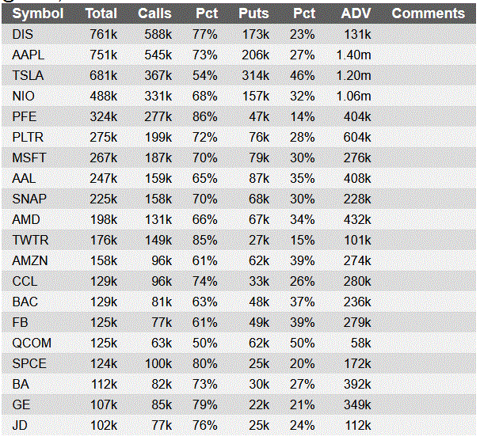Screen dimensions: 499x448
Task: Select the SPCE symbol cell
Action: tap(29, 363)
